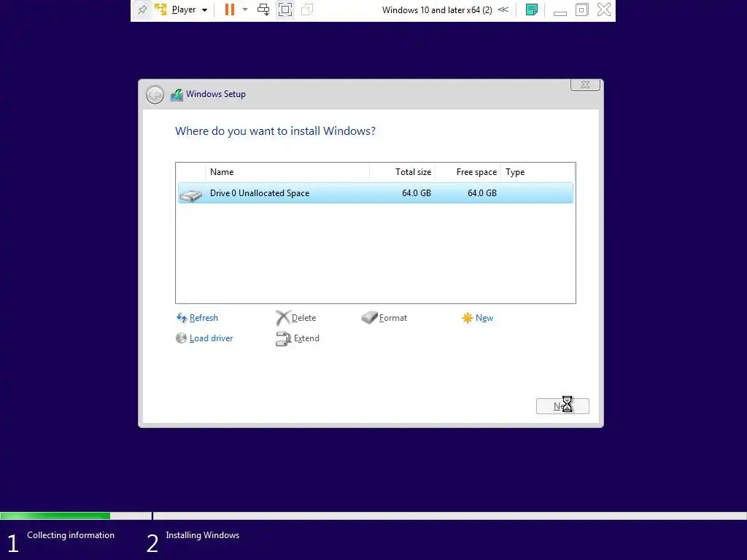Close the VMware Player window

[x=603, y=9]
